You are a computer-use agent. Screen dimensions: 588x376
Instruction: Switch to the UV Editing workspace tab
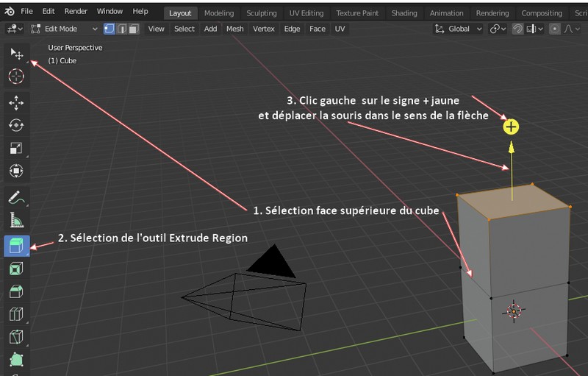click(306, 13)
